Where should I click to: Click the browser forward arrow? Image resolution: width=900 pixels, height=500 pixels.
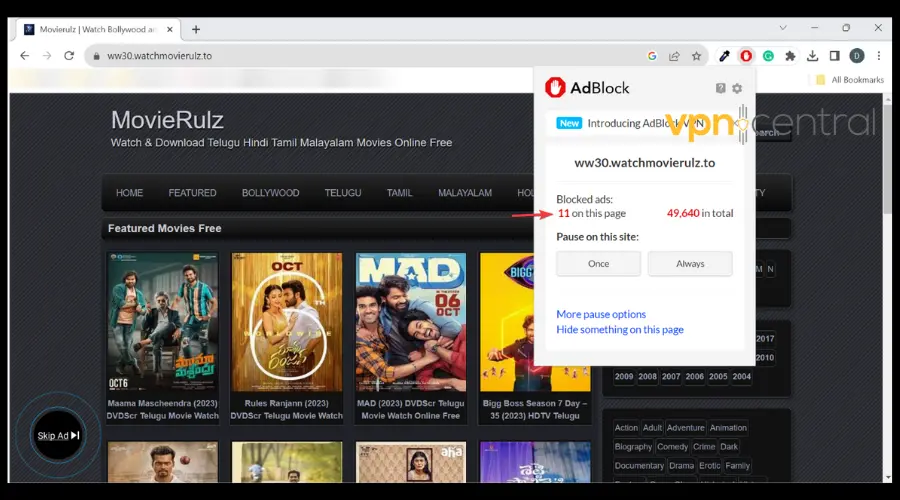pyautogui.click(x=46, y=56)
